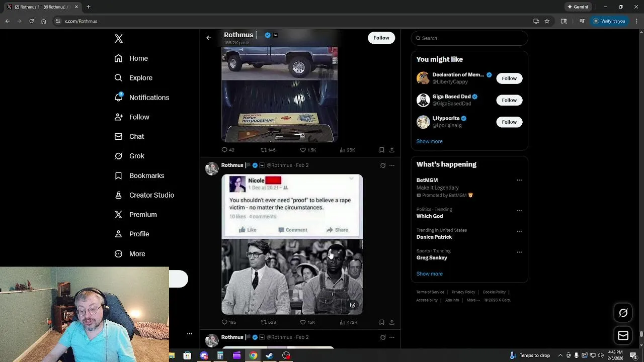This screenshot has height=362, width=644.
Task: Open Chrome from the taskbar
Action: pos(253,355)
